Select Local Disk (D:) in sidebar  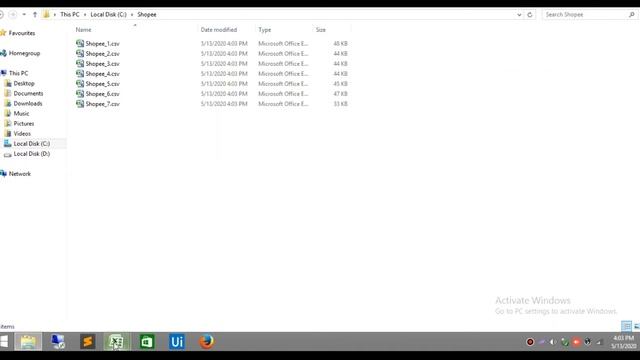(x=31, y=153)
